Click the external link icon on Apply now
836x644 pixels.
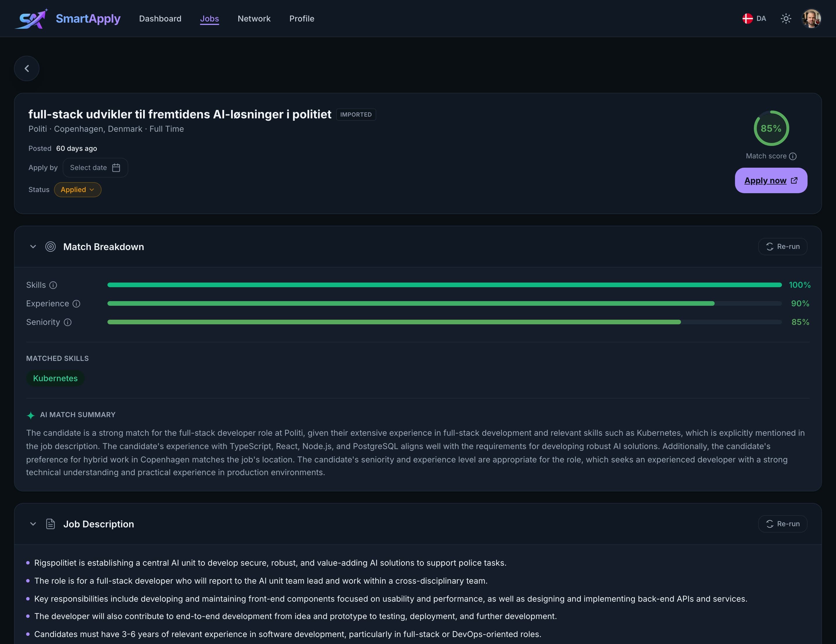[x=794, y=180]
